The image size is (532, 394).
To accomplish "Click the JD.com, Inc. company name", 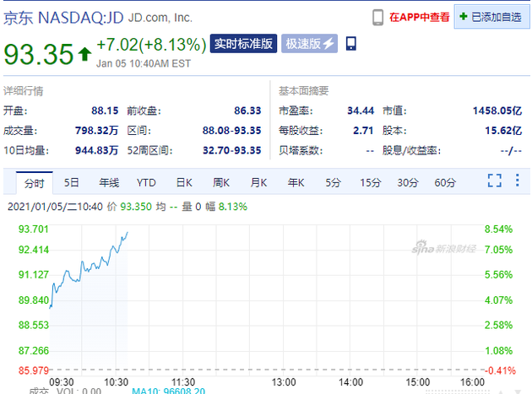I will coord(160,18).
